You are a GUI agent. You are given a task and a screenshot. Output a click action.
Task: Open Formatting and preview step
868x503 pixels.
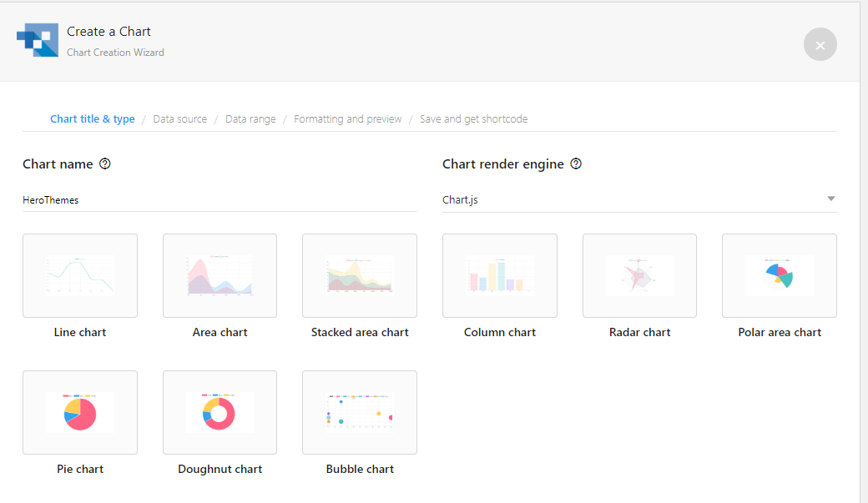(x=348, y=119)
